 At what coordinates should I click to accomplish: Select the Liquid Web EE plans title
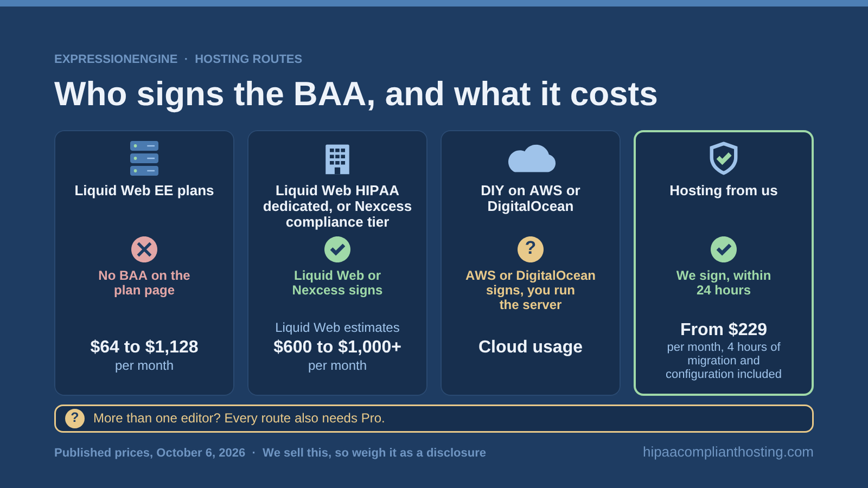(144, 190)
